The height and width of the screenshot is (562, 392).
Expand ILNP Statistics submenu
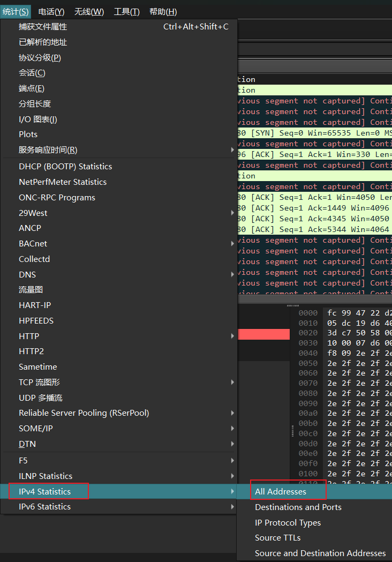click(x=118, y=476)
